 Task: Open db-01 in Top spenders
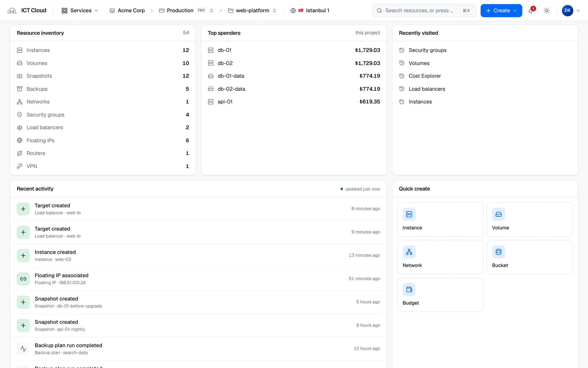(294, 50)
